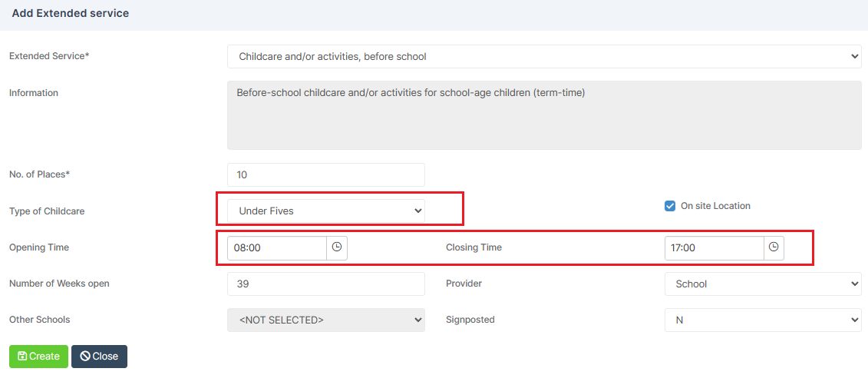Open the Type of Childcare dropdown
868x375 pixels.
[x=326, y=211]
